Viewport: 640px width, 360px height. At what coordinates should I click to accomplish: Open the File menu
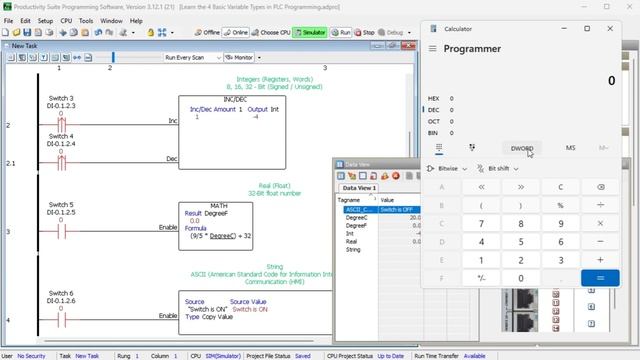pos(8,21)
